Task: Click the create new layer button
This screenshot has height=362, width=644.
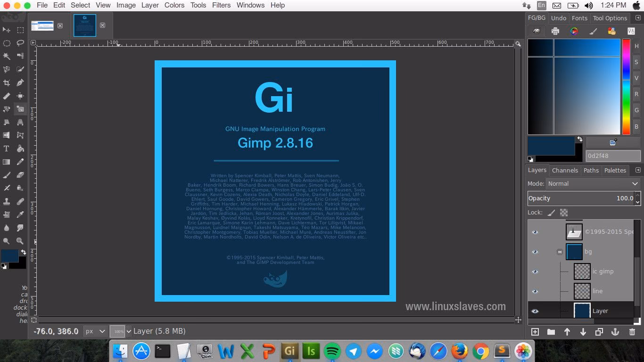Action: click(x=535, y=332)
